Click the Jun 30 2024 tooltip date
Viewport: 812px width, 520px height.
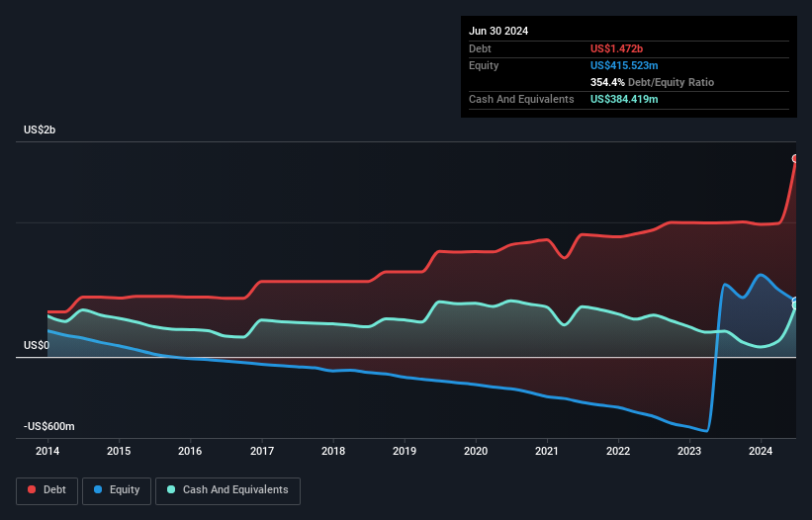click(498, 31)
